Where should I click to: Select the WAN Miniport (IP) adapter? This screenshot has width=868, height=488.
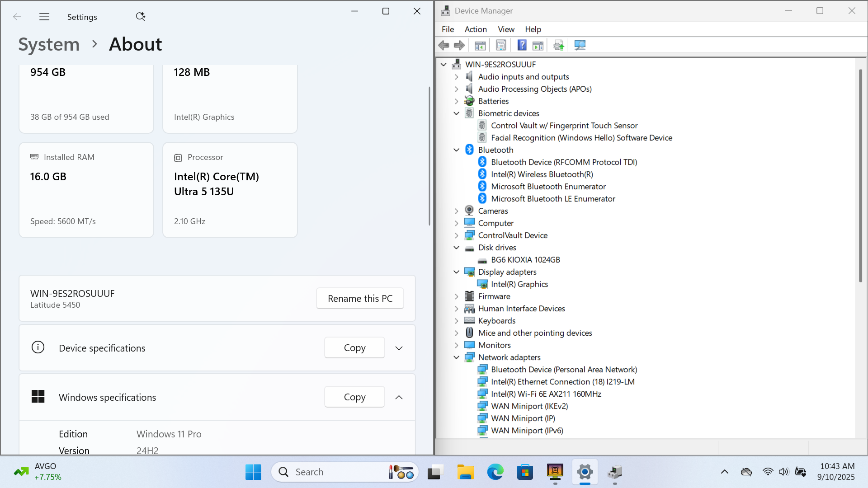[523, 418]
